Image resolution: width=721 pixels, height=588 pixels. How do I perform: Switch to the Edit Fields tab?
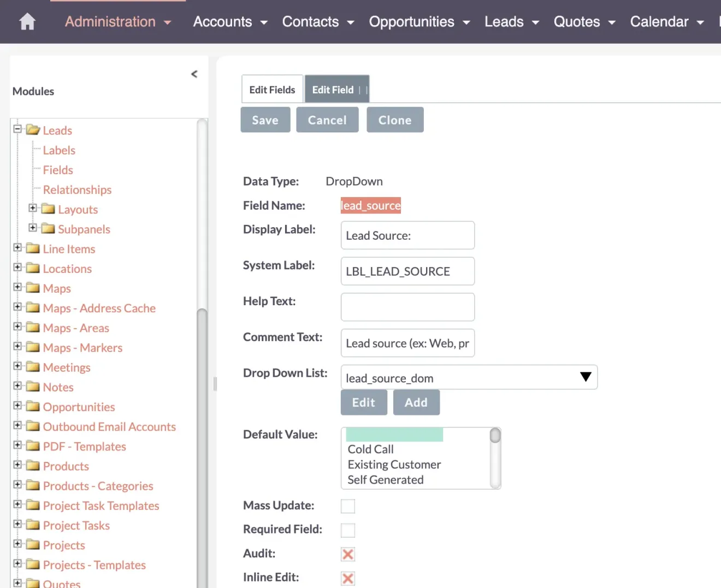pos(271,89)
